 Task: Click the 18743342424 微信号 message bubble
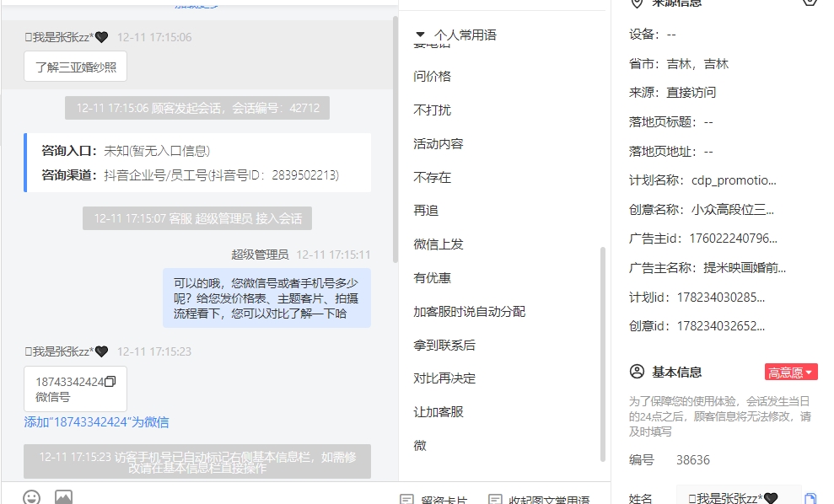click(76, 389)
